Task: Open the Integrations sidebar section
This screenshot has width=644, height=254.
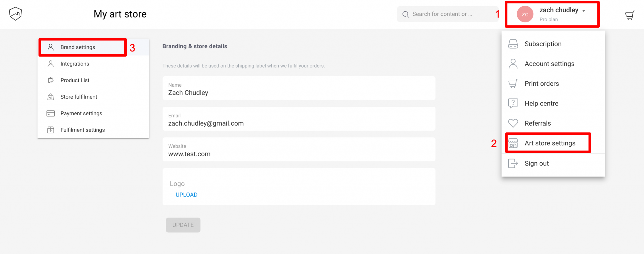Action: click(x=75, y=64)
